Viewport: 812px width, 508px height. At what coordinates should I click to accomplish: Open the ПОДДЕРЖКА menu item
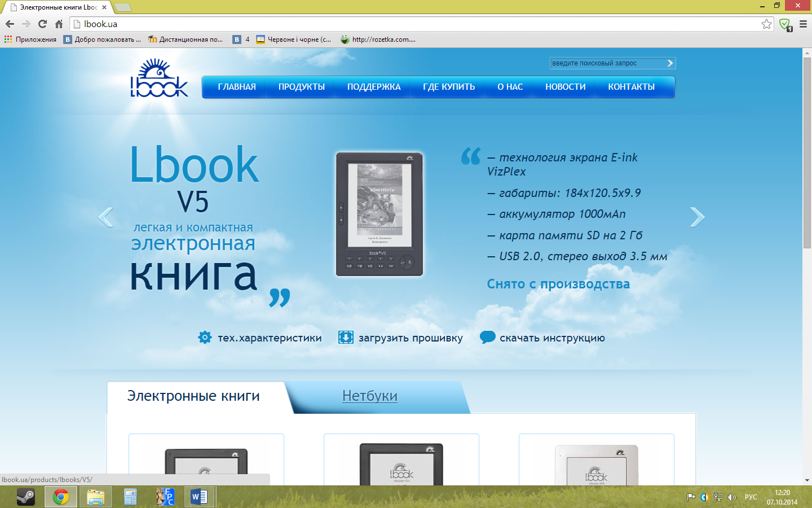click(x=374, y=87)
